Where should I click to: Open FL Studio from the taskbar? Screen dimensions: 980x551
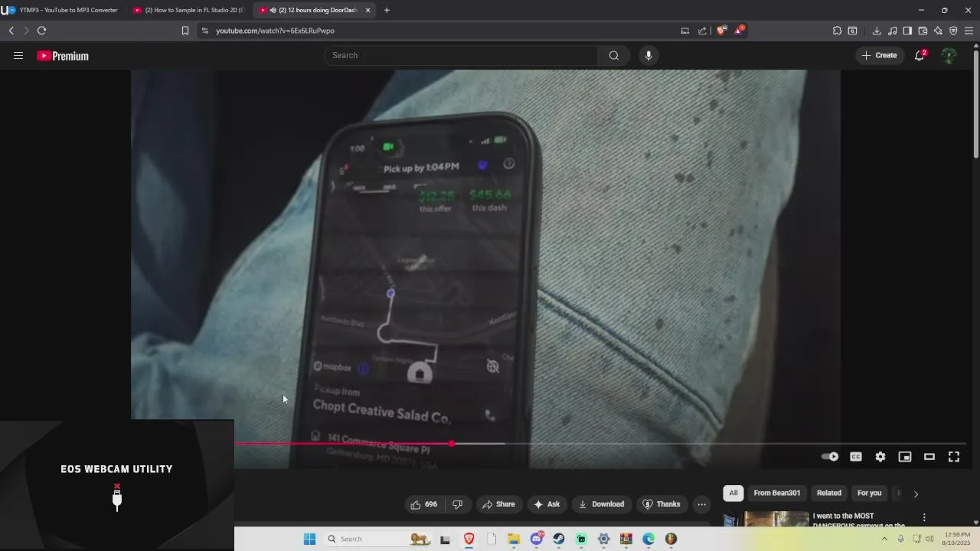pyautogui.click(x=671, y=539)
